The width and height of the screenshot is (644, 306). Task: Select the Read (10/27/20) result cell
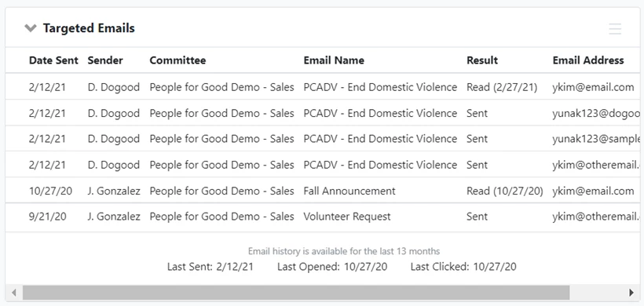[504, 191]
